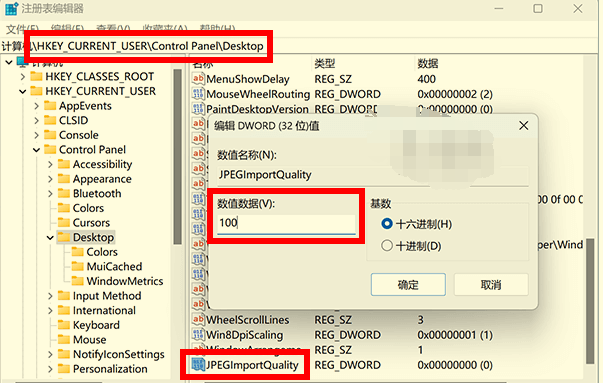
Task: Select Hexadecimal (十六进制) radio button
Action: (387, 224)
